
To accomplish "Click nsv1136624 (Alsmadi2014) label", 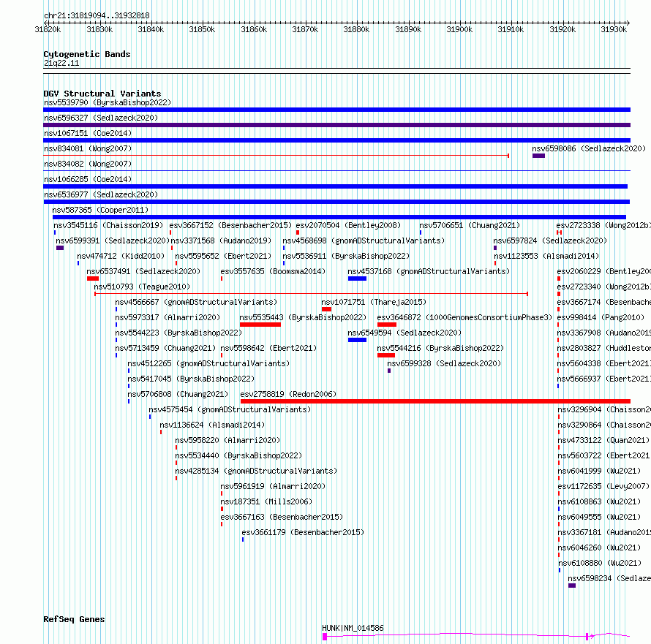I will tap(212, 425).
